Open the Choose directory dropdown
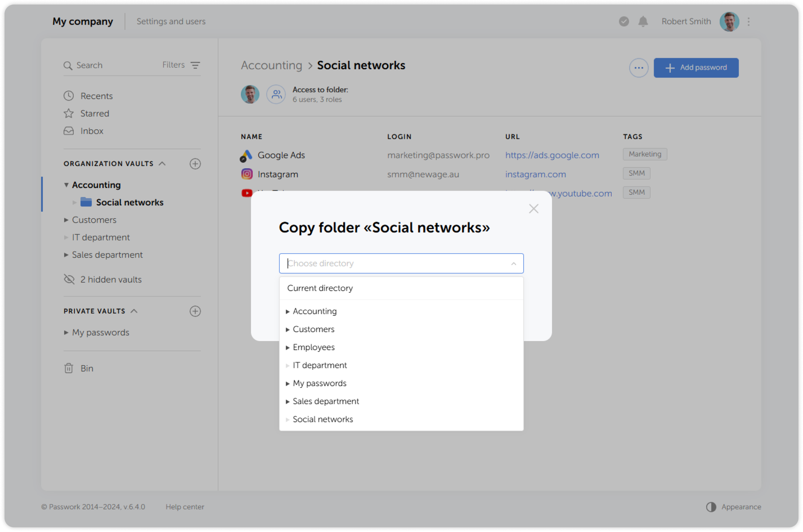Screen dimensions: 803x532 tap(401, 263)
